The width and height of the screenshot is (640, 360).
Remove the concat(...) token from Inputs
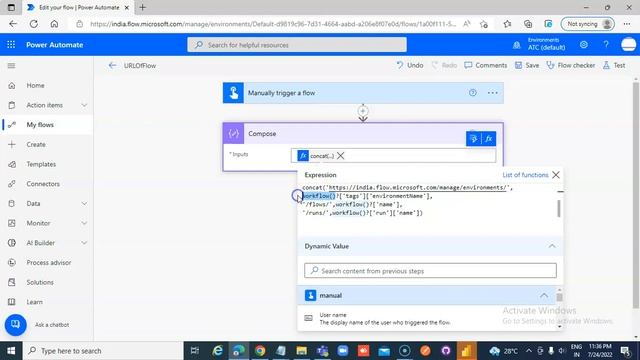[x=340, y=156]
